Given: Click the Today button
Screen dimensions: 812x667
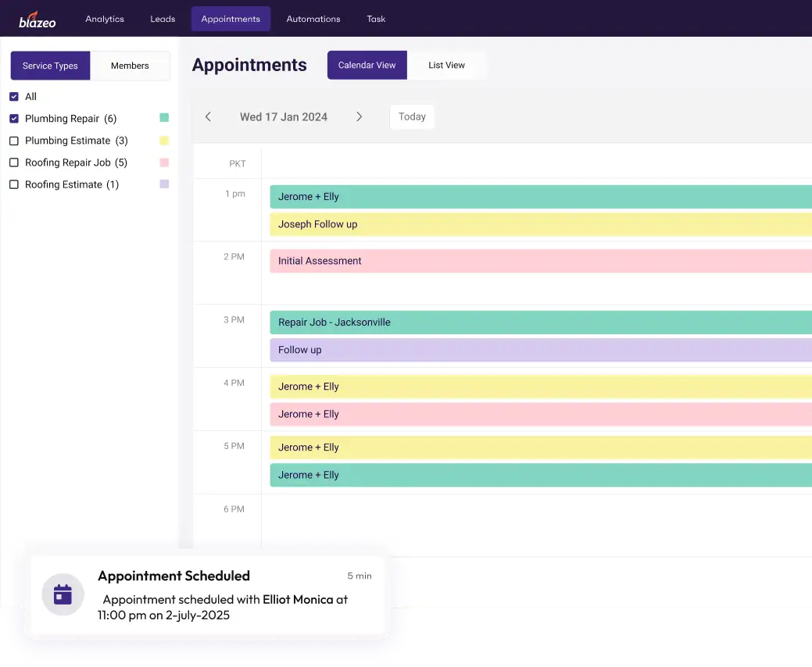Looking at the screenshot, I should 412,117.
